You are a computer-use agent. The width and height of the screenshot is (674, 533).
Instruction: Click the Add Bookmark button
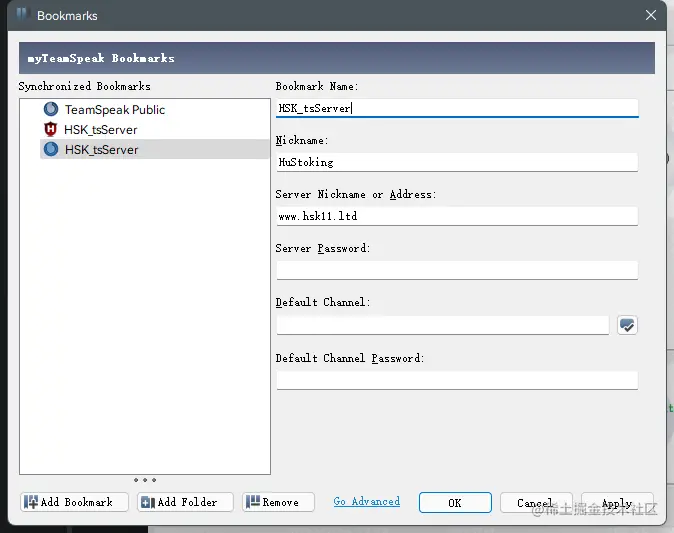click(x=74, y=502)
